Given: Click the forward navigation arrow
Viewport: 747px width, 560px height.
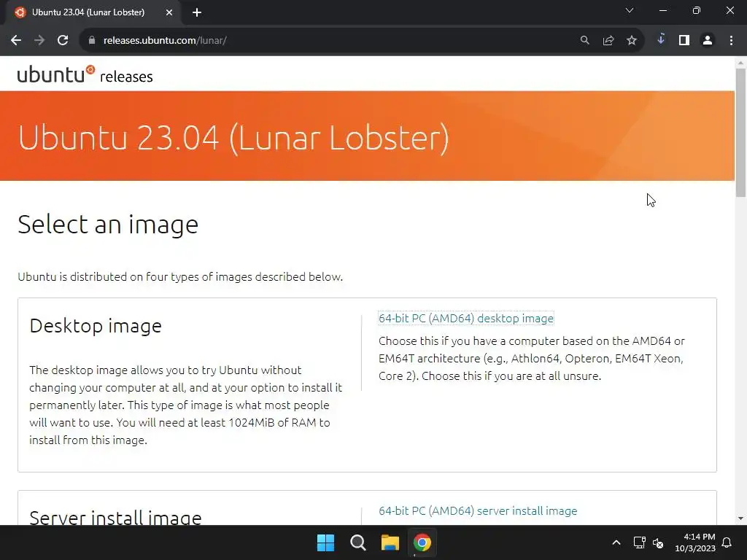Looking at the screenshot, I should (39, 41).
